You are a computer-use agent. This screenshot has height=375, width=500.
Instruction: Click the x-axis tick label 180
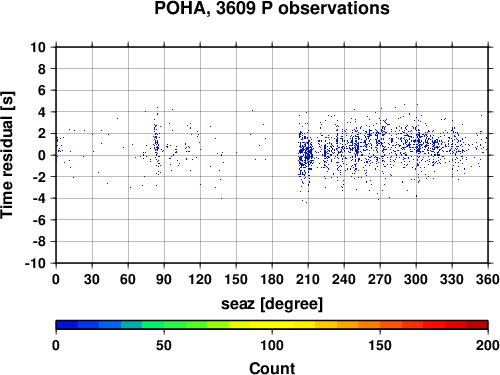point(272,279)
